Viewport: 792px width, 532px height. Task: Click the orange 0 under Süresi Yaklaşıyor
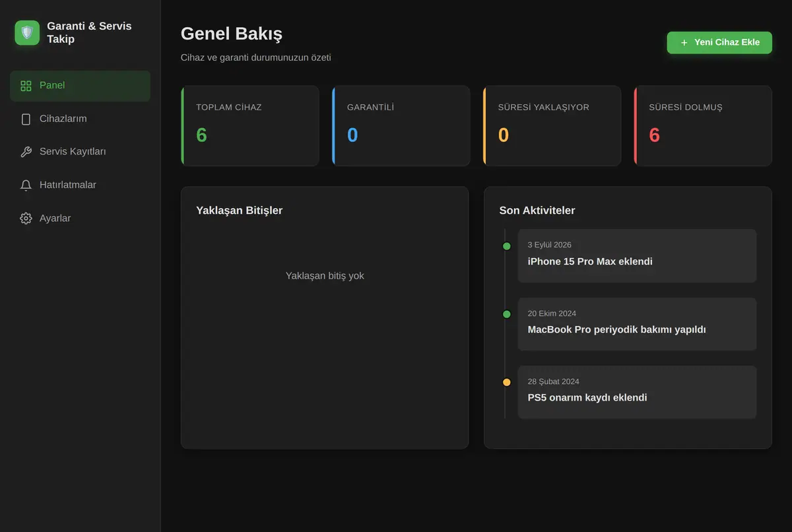pyautogui.click(x=504, y=135)
